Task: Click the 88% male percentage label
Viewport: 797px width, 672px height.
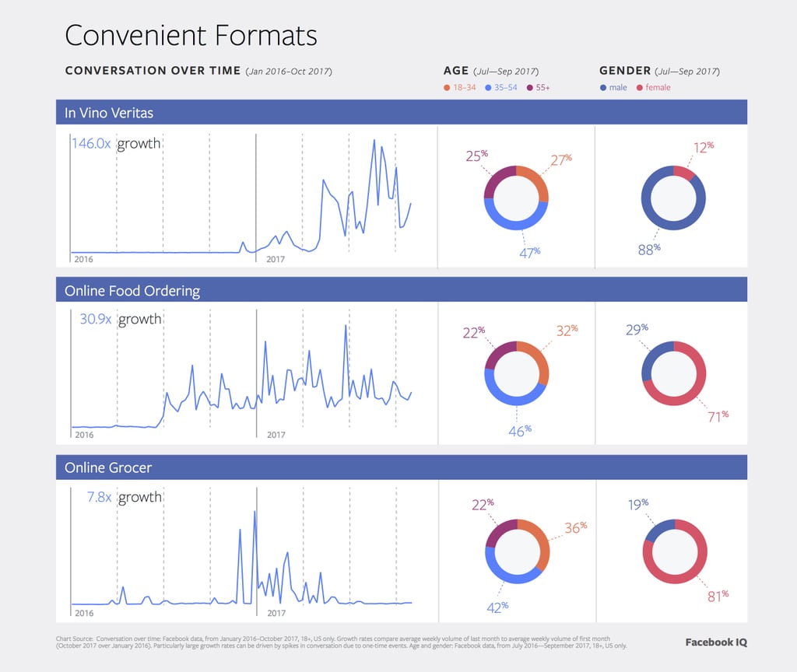Action: [x=648, y=249]
